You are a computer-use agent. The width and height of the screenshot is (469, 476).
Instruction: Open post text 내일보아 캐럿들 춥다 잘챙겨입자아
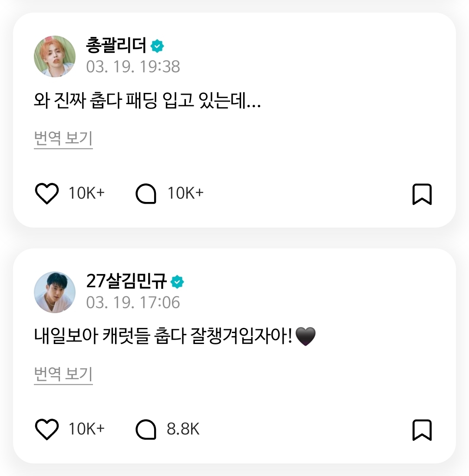click(175, 336)
